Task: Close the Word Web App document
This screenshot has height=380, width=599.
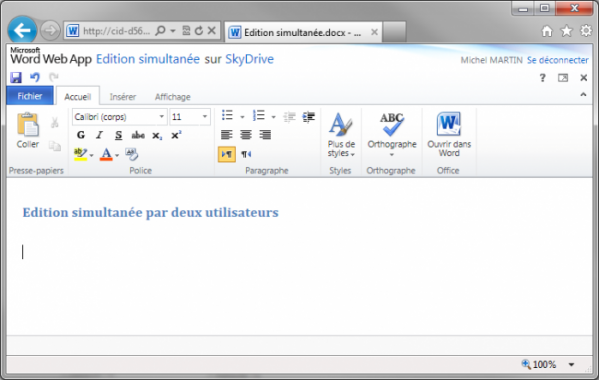Action: click(x=583, y=78)
